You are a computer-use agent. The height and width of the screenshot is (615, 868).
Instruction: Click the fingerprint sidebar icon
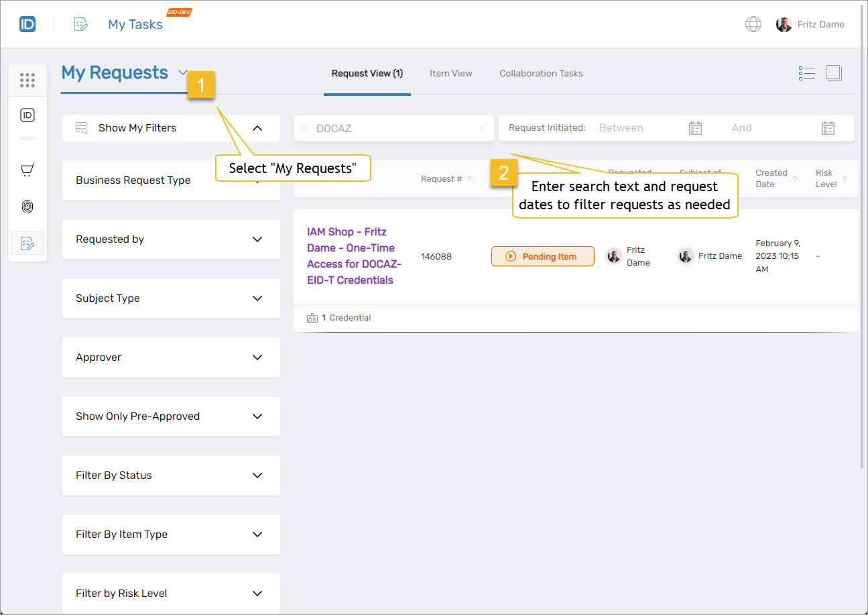(x=27, y=207)
